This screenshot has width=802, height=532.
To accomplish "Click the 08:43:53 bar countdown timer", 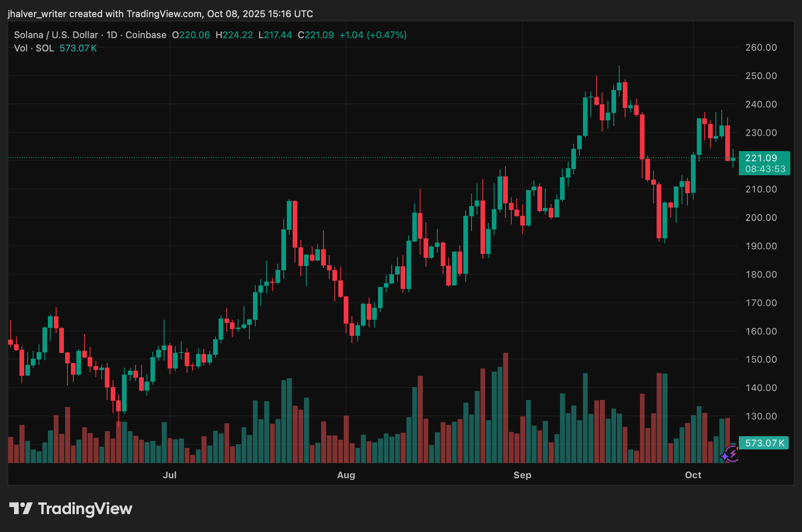I will 765,169.
